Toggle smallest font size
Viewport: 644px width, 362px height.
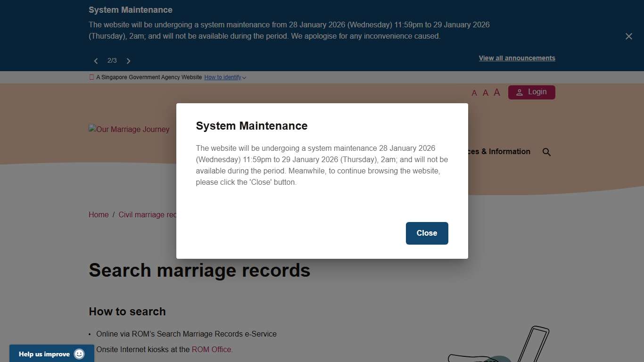pyautogui.click(x=474, y=93)
